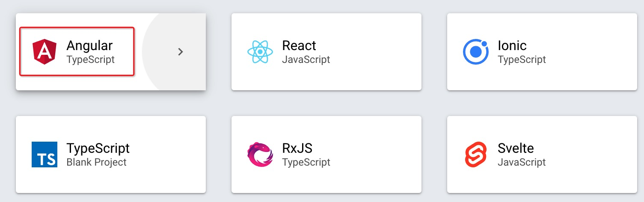
Task: Expand Angular card with chevron arrow
Action: (181, 52)
